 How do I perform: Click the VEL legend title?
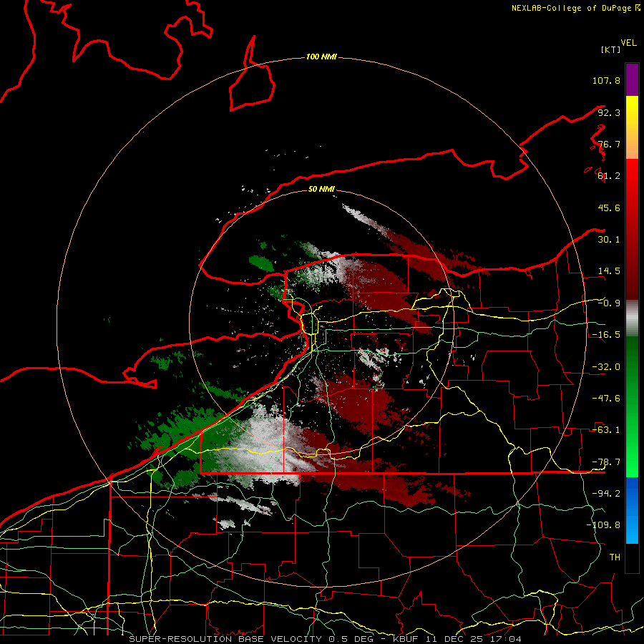point(629,43)
